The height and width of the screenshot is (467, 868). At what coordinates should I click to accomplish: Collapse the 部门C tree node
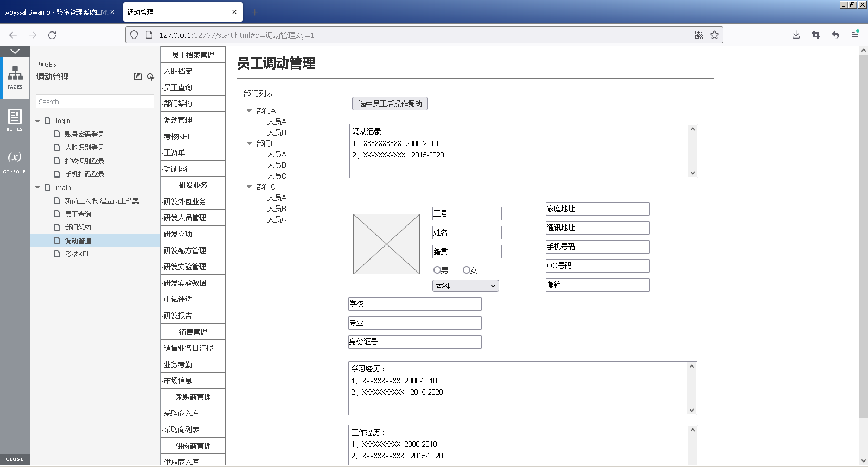(x=249, y=187)
